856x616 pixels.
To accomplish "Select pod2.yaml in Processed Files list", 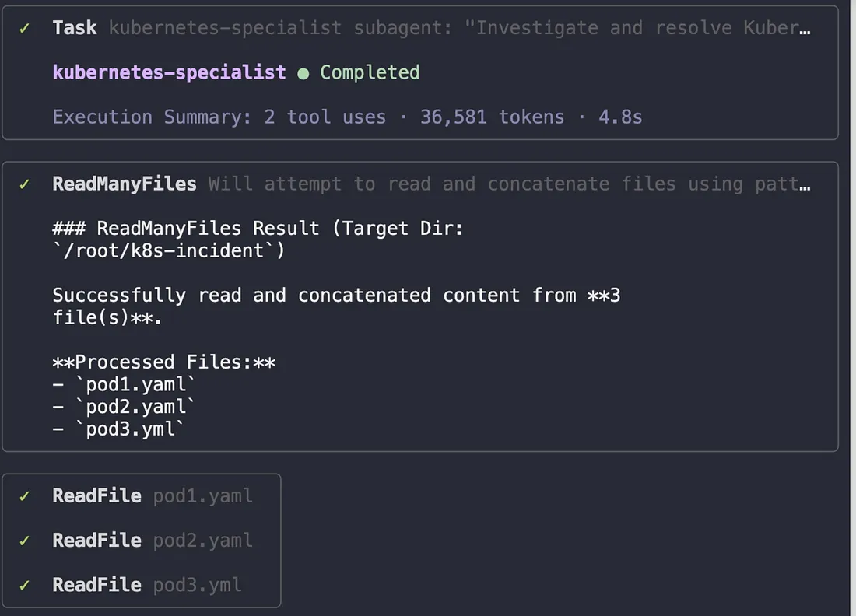I will point(130,407).
